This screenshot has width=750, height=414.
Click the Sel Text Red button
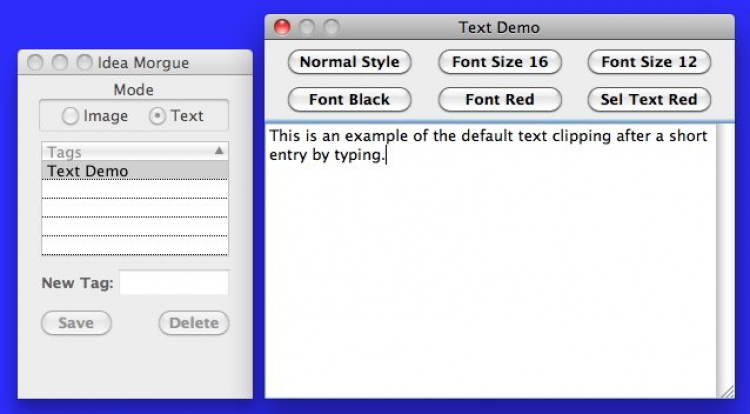pos(649,100)
